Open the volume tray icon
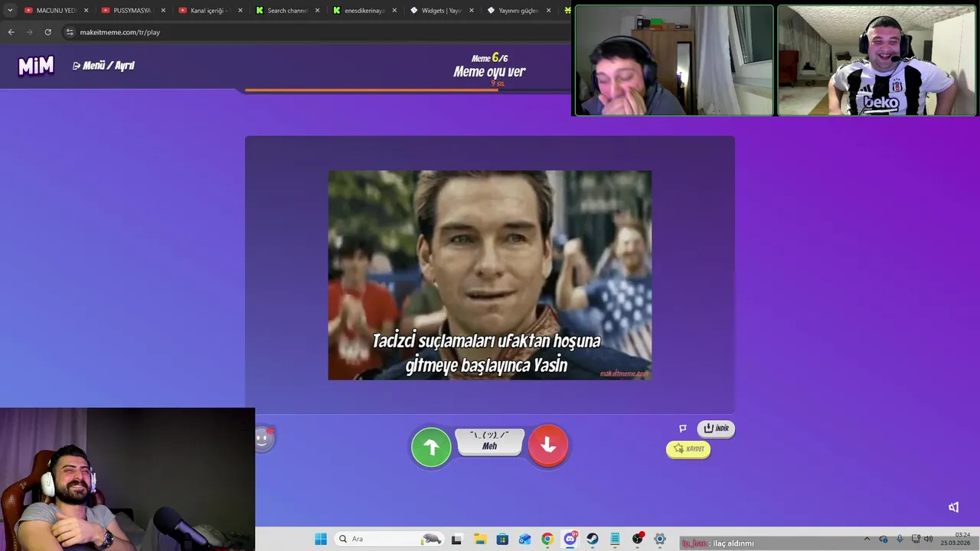The width and height of the screenshot is (980, 551). (928, 540)
